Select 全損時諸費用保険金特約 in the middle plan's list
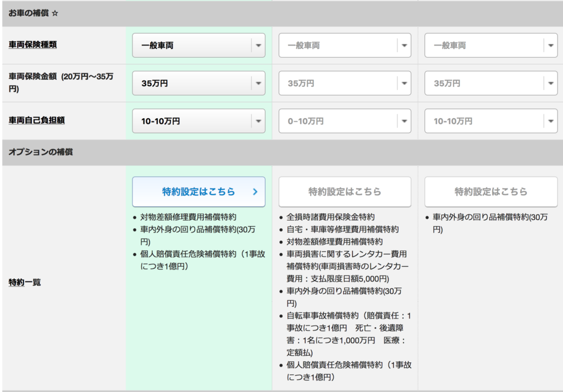563x392 pixels. coord(330,217)
